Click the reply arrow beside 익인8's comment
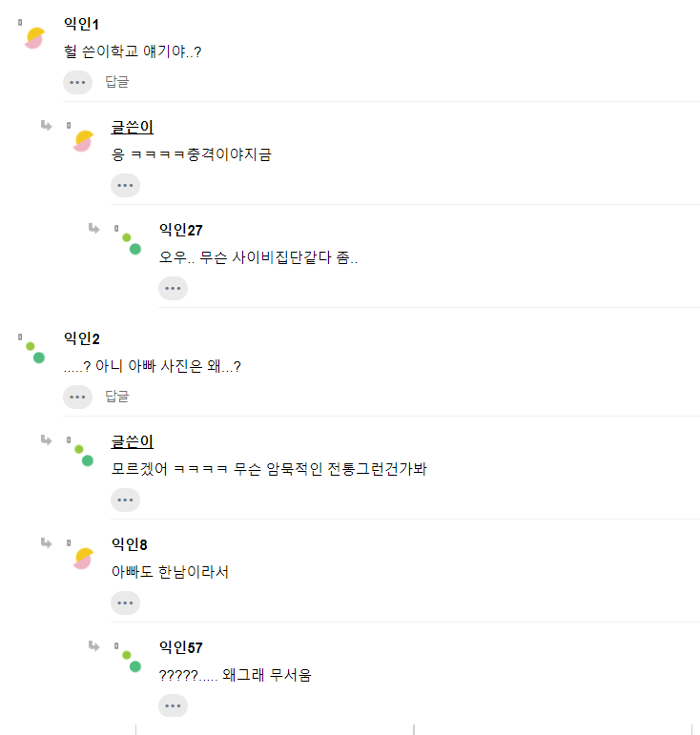The image size is (700, 735). point(46,543)
